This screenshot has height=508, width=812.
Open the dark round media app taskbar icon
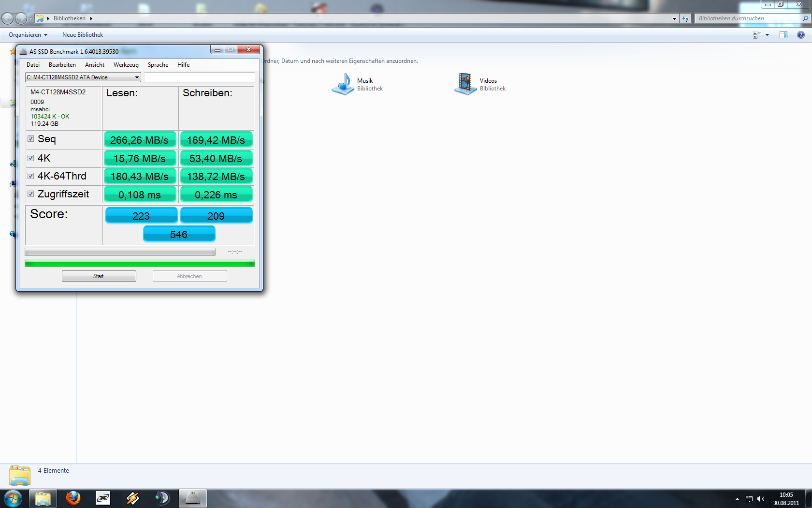click(x=162, y=498)
